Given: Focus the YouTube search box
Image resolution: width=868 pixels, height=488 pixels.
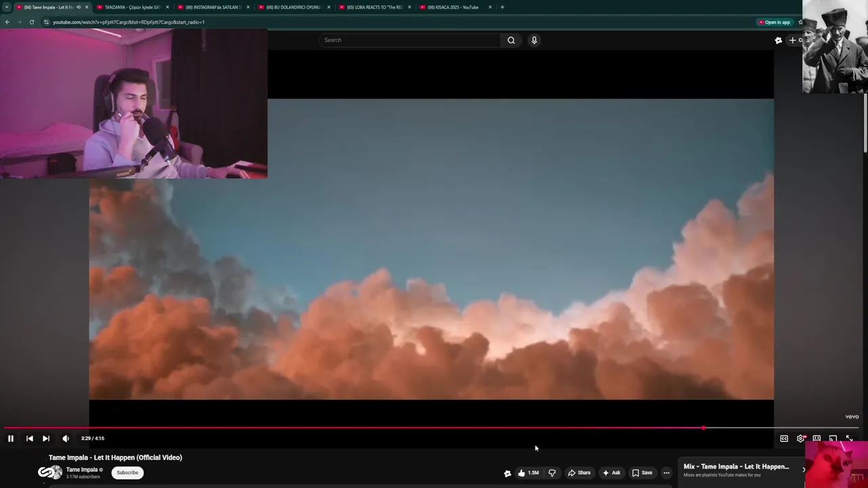Looking at the screenshot, I should tap(410, 40).
